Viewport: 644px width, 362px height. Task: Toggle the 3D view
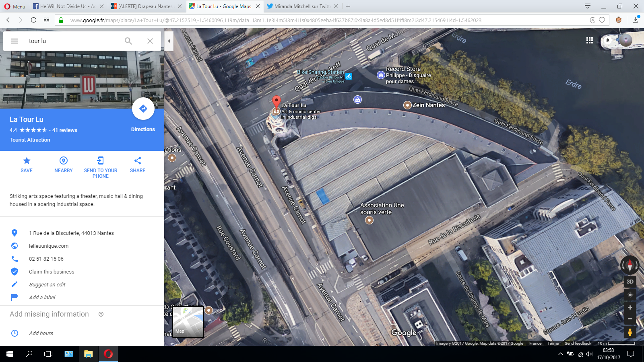[630, 282]
